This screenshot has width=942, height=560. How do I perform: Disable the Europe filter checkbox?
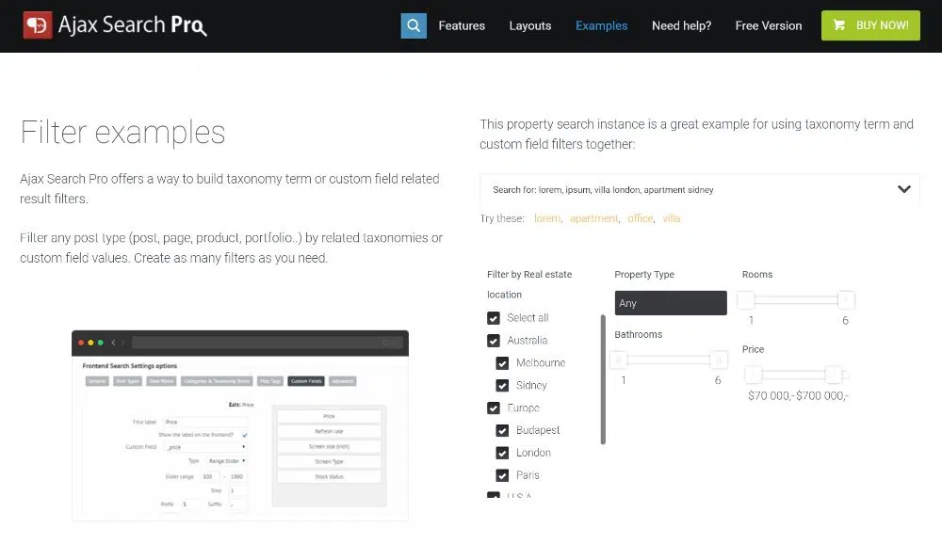(494, 408)
